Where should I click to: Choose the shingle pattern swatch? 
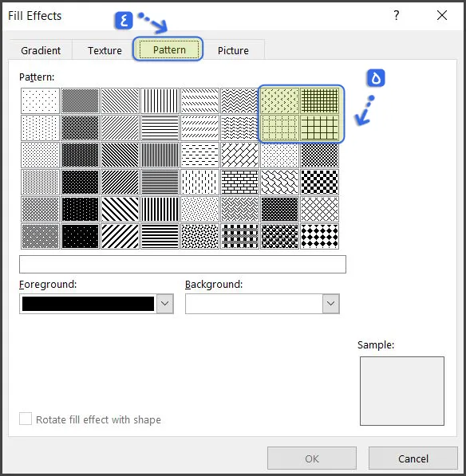279,182
